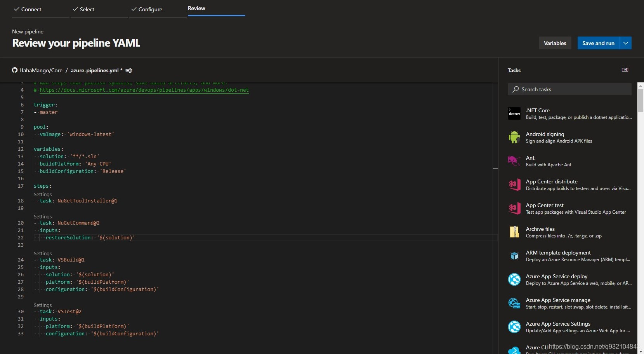Image resolution: width=644 pixels, height=354 pixels.
Task: Click the 'steps:' line in the YAML
Action: click(x=42, y=186)
